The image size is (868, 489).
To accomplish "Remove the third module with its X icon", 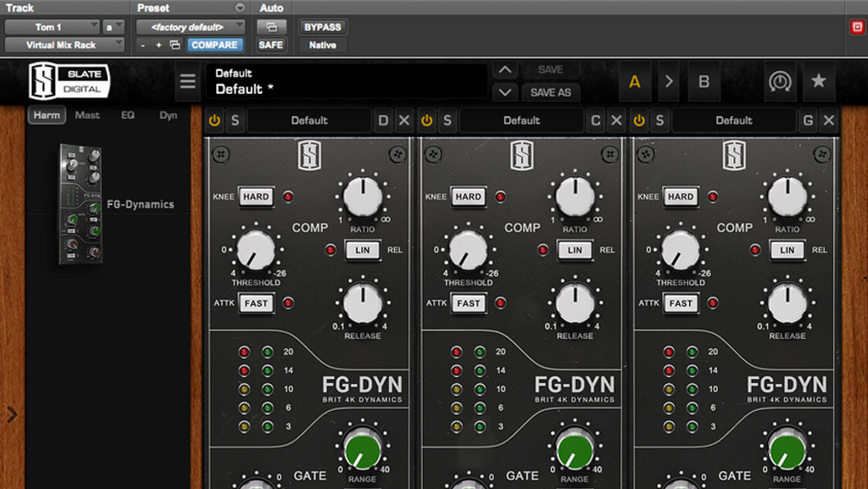I will 829,120.
